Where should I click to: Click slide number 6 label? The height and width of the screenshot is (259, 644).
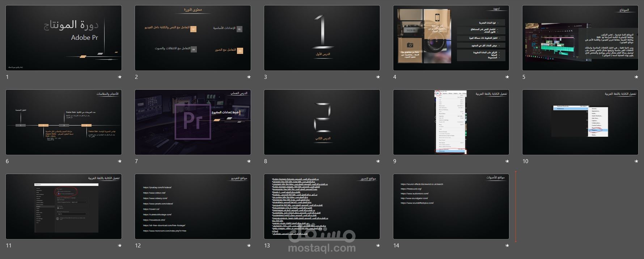[x=7, y=161]
